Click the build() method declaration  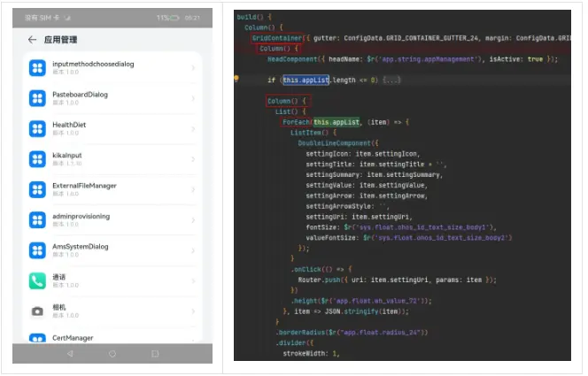coord(252,17)
